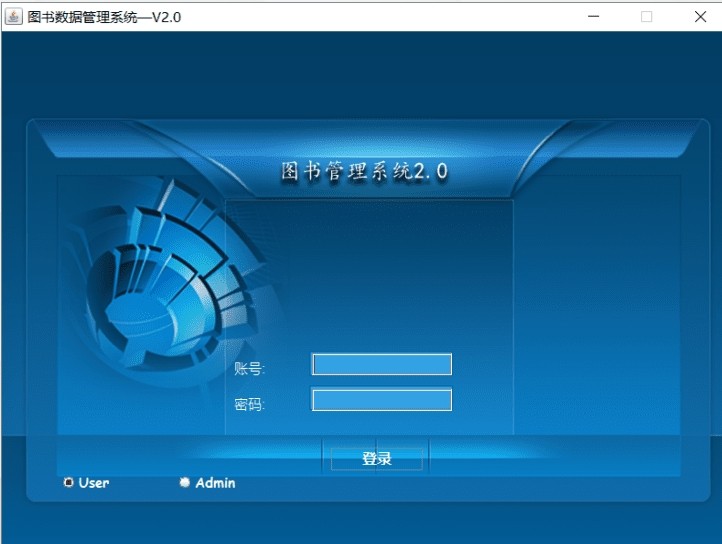Viewport: 722px width, 544px height.
Task: Click the empty area of the title bar
Action: coord(380,16)
